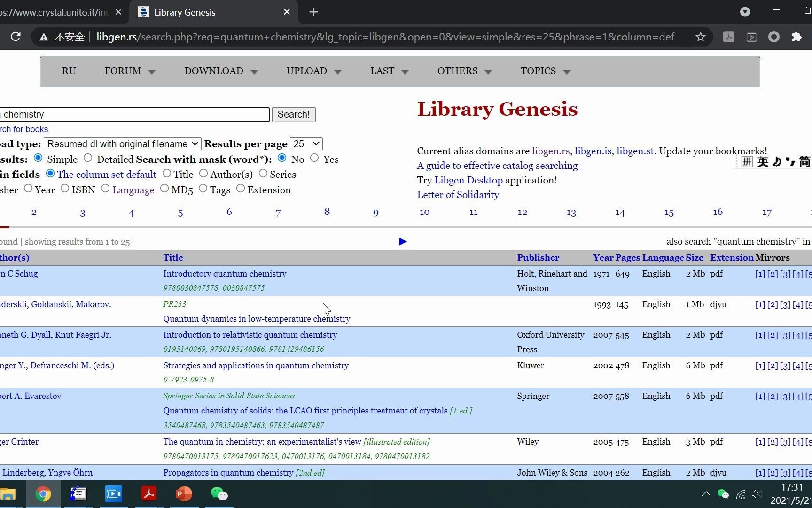Open mirror [1] for Introductory quantum chemistry
The image size is (812, 508).
tap(760, 274)
